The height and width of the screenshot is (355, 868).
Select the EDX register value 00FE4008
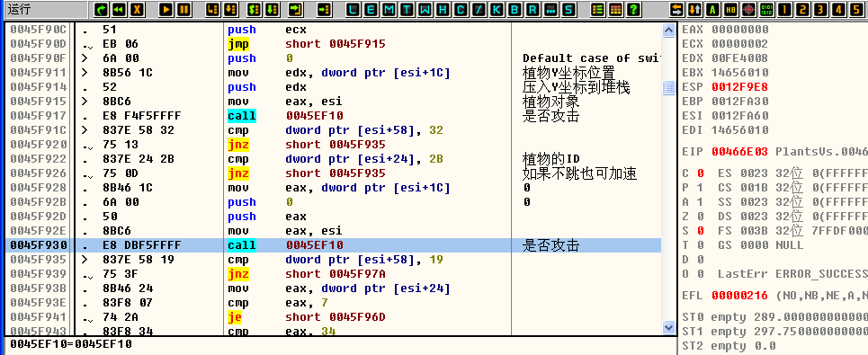click(x=740, y=58)
